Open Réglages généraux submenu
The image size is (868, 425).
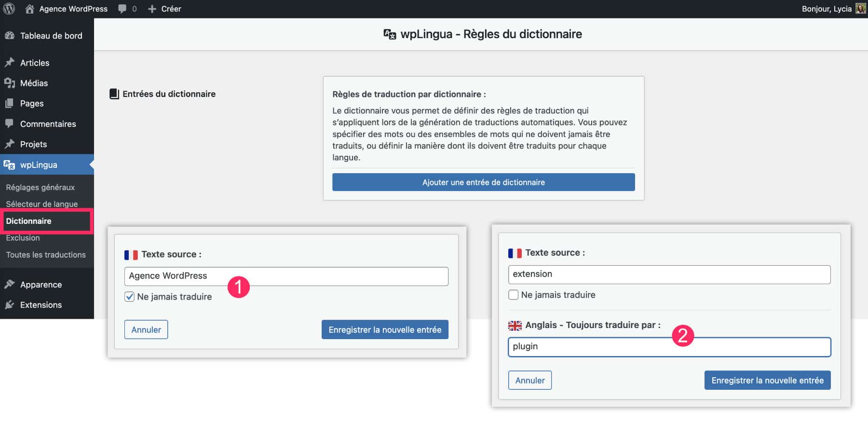click(x=41, y=187)
